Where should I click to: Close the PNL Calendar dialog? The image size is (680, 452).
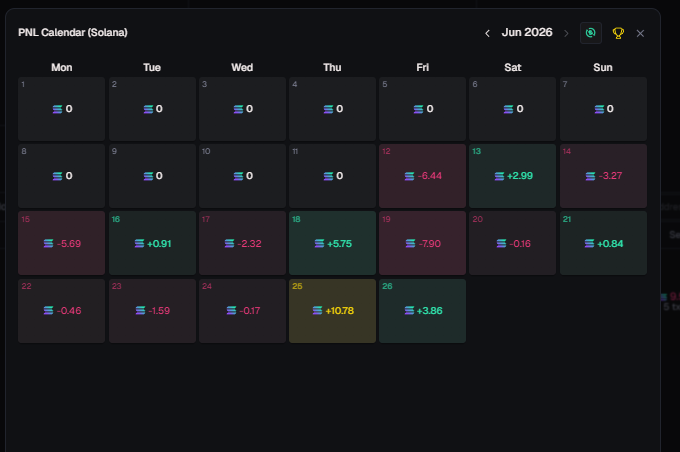point(640,33)
